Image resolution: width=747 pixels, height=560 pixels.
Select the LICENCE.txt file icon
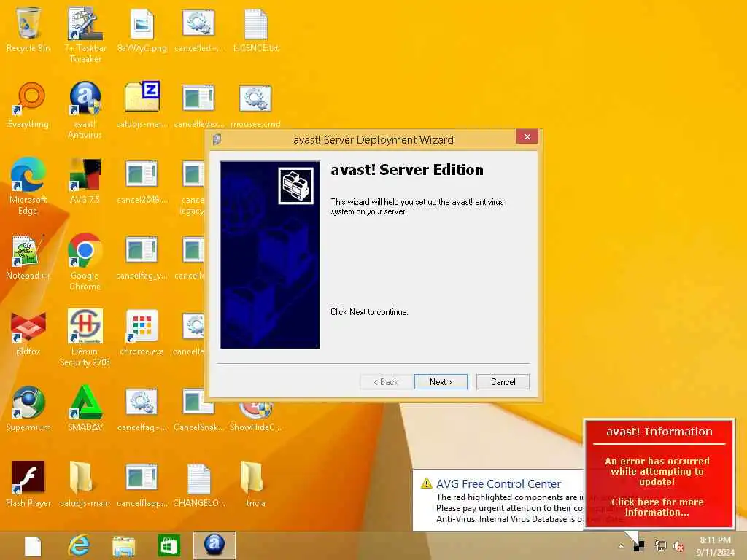(256, 29)
